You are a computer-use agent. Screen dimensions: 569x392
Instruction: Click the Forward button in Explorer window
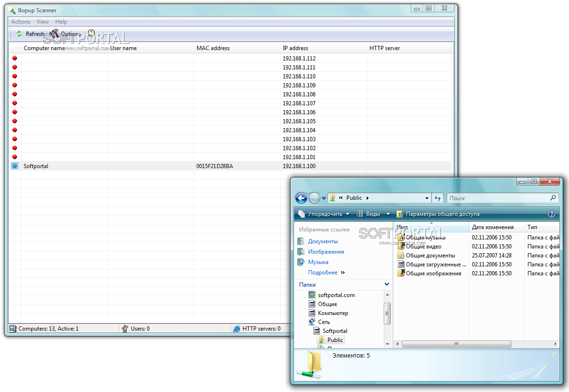314,198
